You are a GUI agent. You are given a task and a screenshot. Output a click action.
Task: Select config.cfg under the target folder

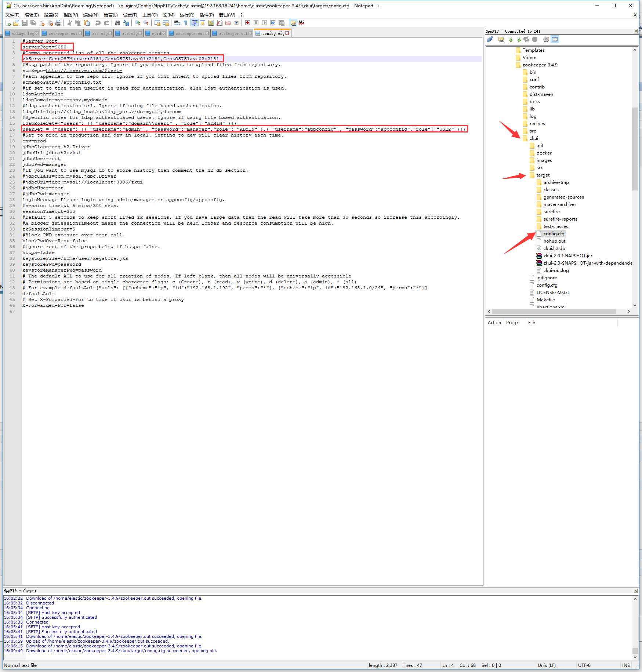pyautogui.click(x=554, y=234)
